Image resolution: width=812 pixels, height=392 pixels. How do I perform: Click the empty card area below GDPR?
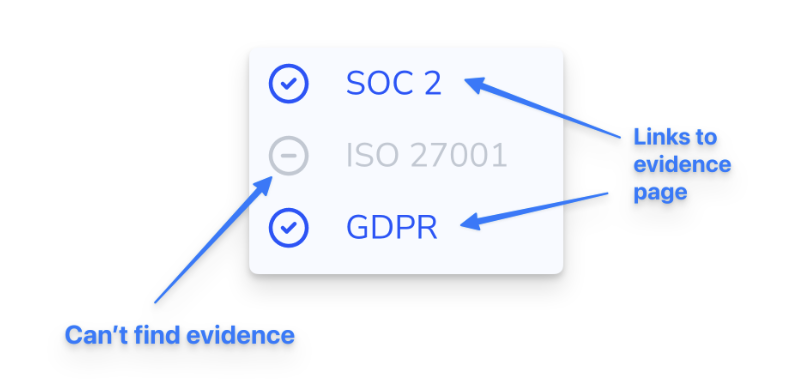pyautogui.click(x=405, y=260)
